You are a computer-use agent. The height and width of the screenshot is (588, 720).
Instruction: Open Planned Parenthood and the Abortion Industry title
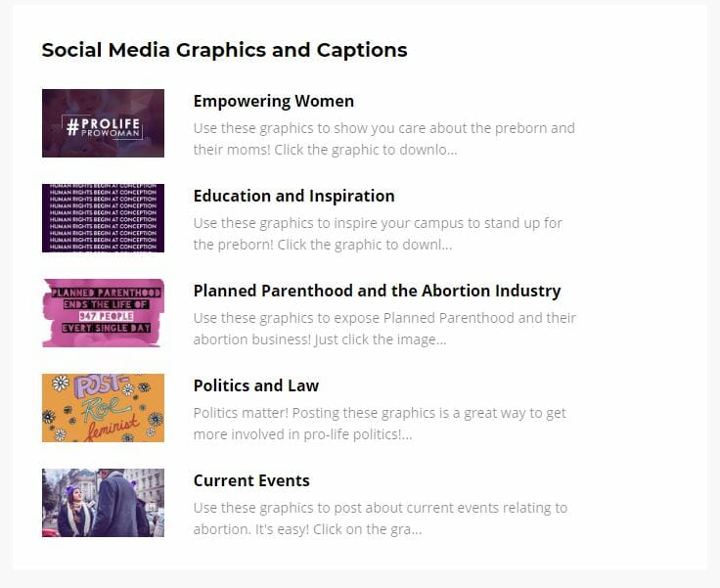(377, 291)
